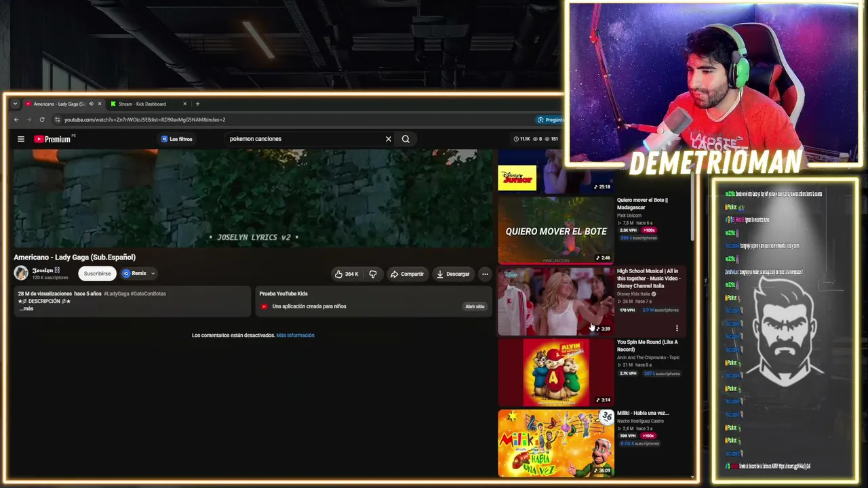
Task: Clear the search box with the X icon
Action: point(389,139)
